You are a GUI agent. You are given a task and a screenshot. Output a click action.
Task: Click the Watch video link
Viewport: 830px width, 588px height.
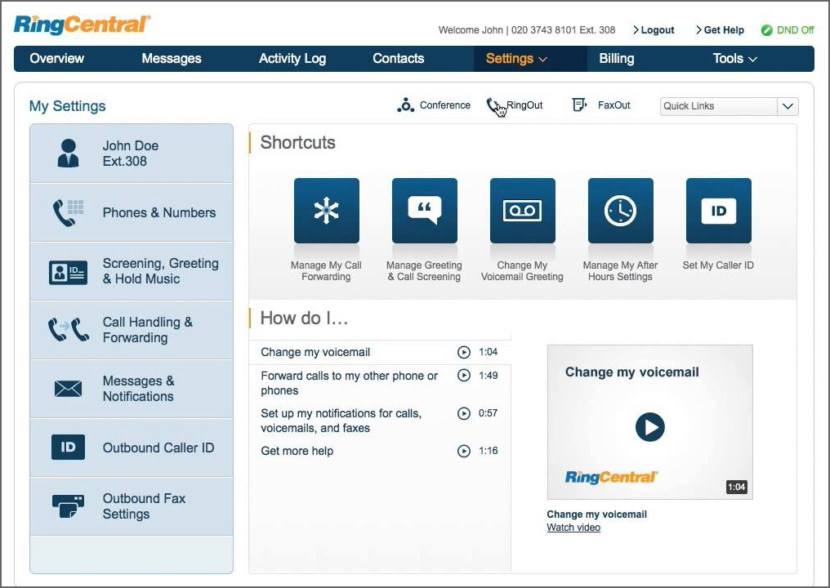point(573,528)
